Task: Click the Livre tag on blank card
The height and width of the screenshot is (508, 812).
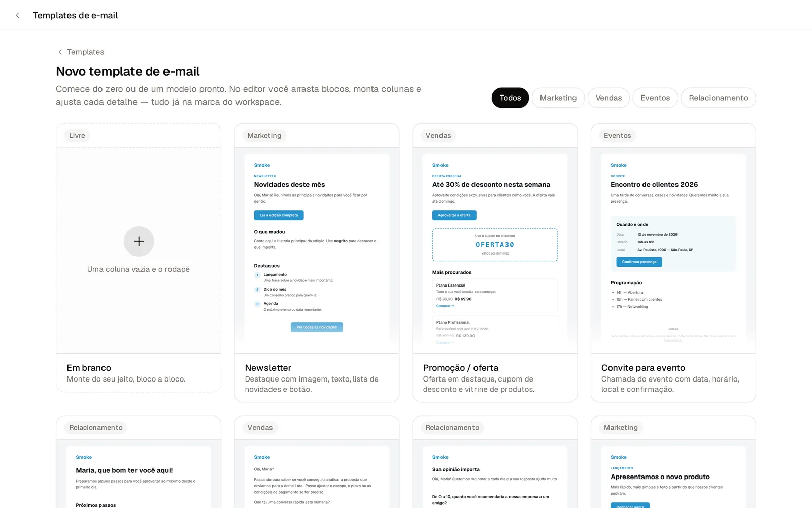Action: [x=77, y=136]
